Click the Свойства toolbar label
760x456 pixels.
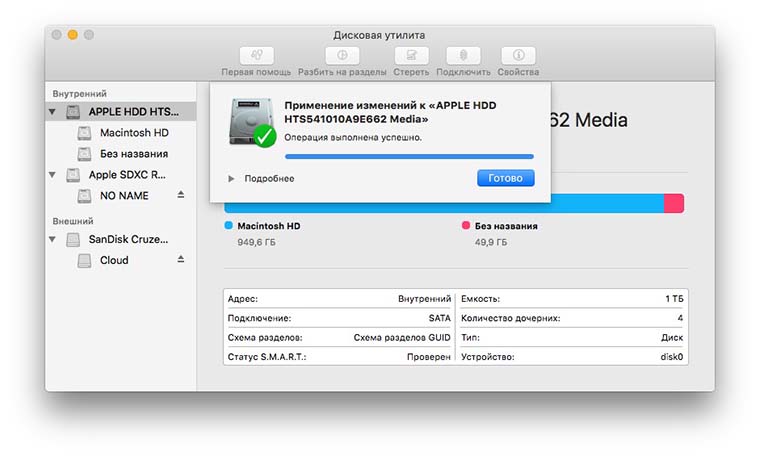pyautogui.click(x=518, y=72)
